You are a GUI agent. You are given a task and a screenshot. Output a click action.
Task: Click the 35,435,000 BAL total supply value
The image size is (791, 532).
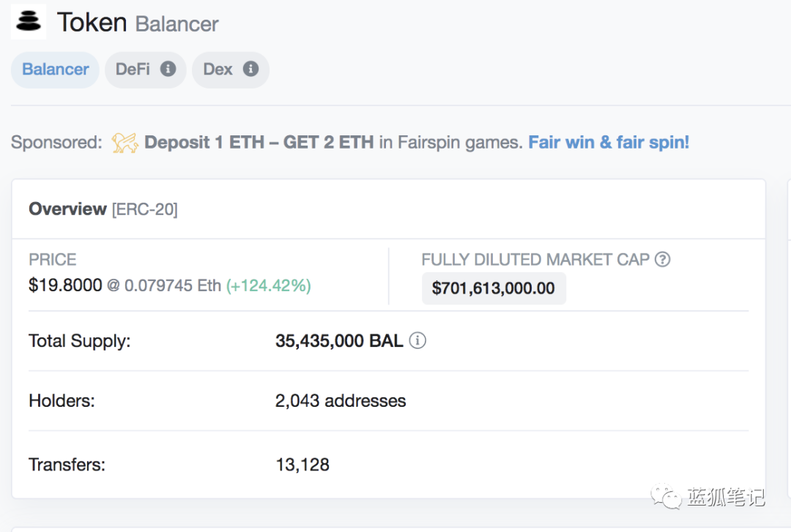339,341
